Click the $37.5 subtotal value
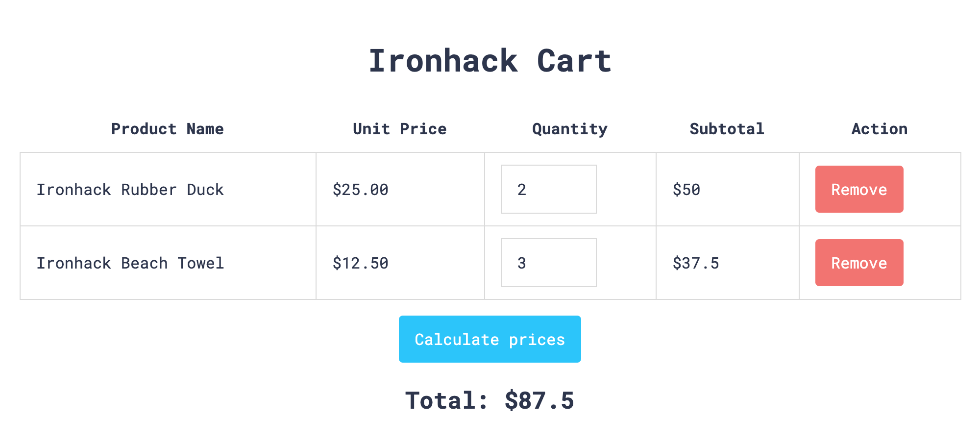 [x=696, y=263]
